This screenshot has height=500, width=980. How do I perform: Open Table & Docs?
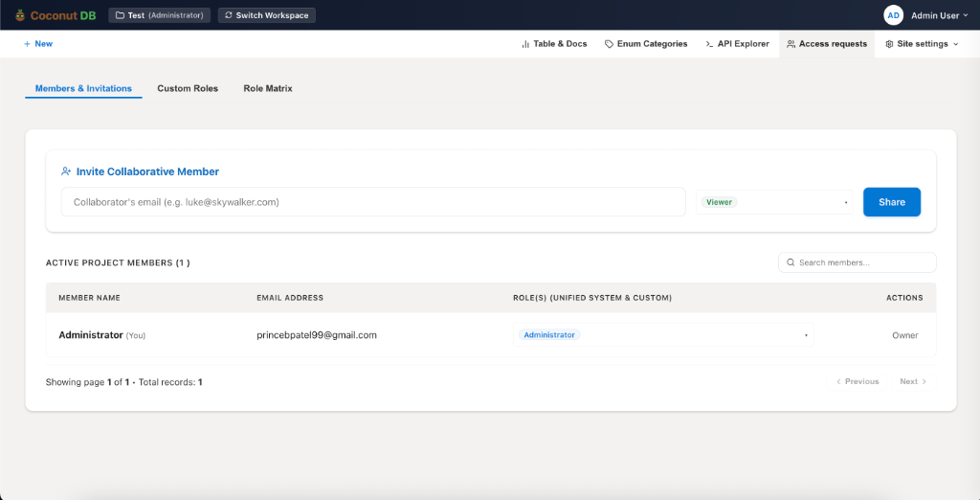click(x=554, y=44)
